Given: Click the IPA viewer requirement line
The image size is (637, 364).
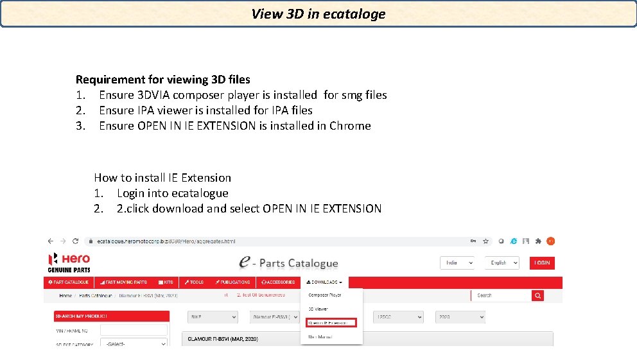Looking at the screenshot, I should 205,110.
